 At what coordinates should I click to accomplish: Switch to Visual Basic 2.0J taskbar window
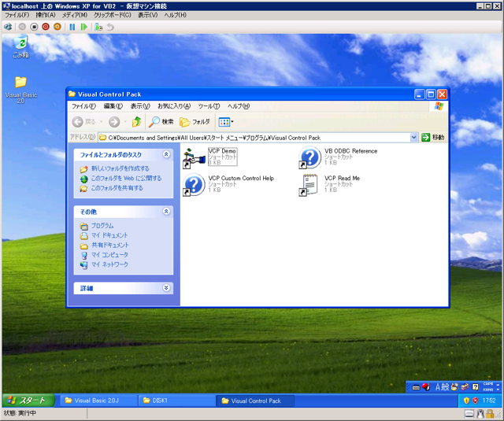[98, 401]
